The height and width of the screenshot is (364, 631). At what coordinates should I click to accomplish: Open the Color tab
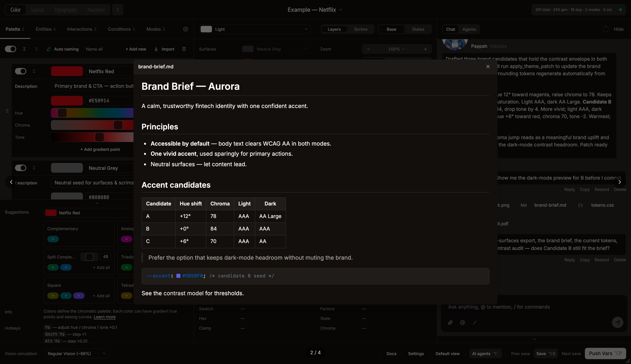click(16, 10)
